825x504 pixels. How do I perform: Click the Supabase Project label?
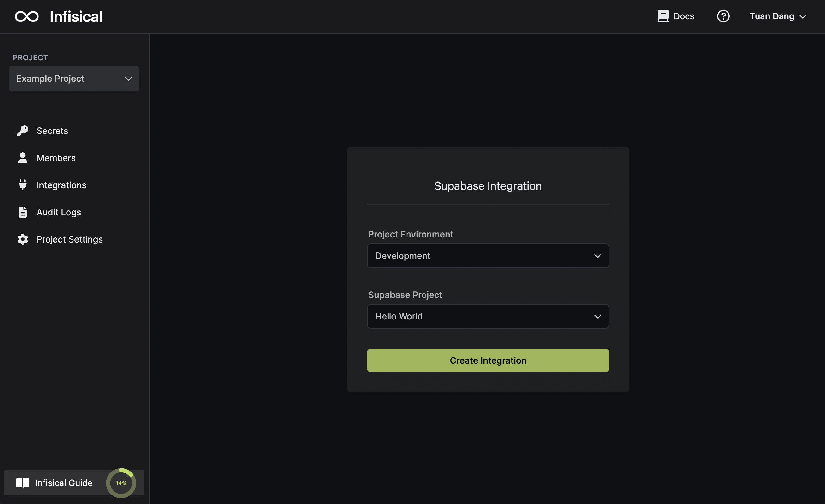click(405, 295)
